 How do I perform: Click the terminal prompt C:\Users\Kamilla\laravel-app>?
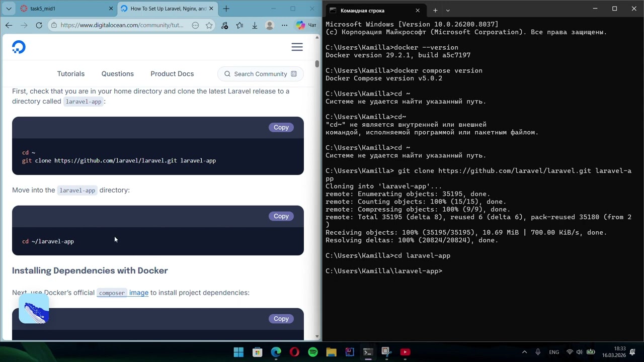click(384, 271)
